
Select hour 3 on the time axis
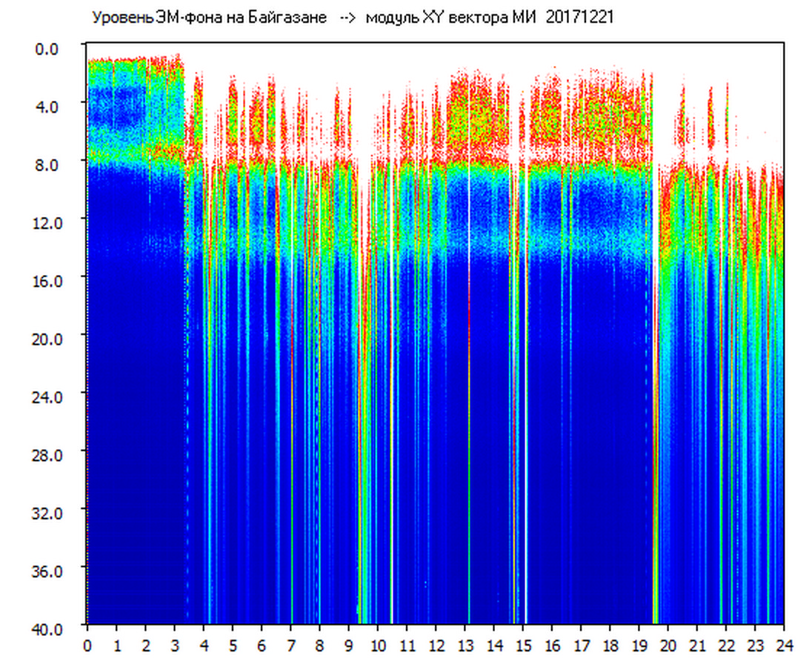(x=175, y=646)
